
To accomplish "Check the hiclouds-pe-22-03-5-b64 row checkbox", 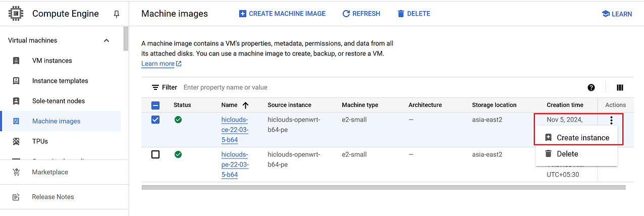I will tap(155, 154).
